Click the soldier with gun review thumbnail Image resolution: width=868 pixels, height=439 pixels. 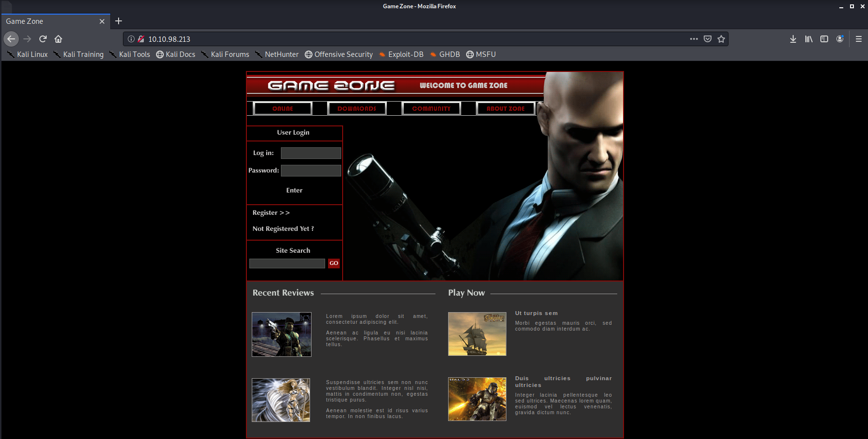[x=281, y=334]
